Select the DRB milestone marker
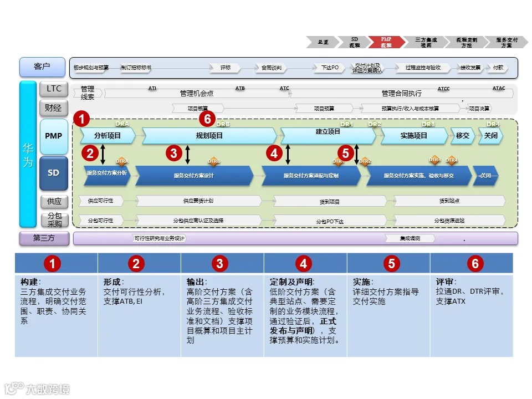Viewport: 532px width, 399px height. coord(223,125)
